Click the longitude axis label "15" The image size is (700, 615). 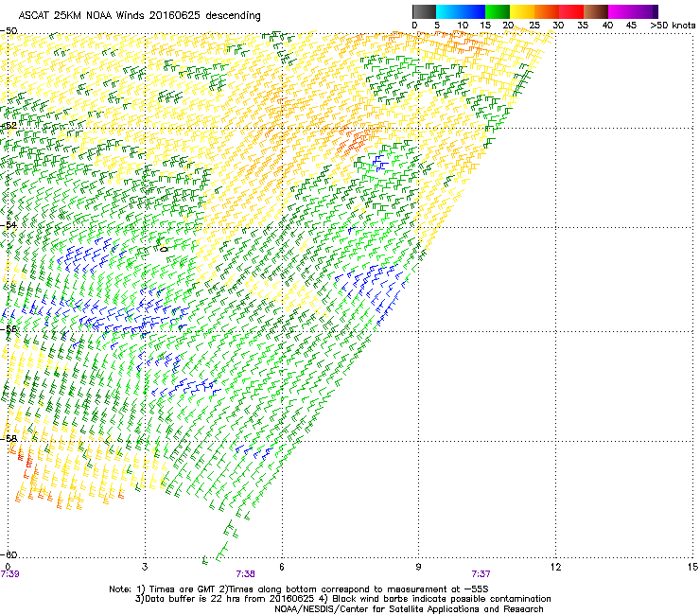[x=692, y=567]
